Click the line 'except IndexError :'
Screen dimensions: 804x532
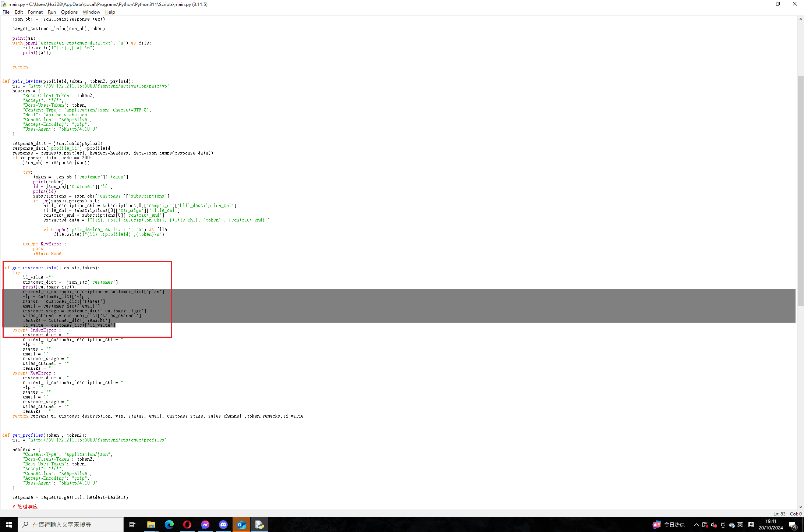[x=37, y=330]
